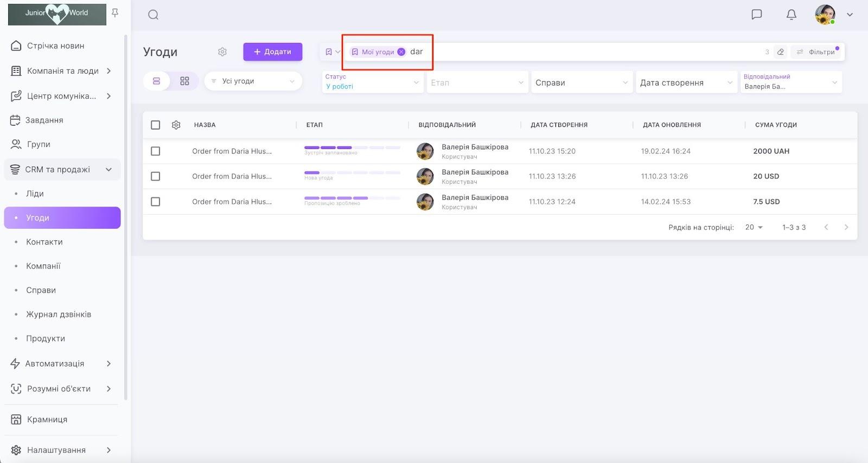Check the 2000 UAH deal row
Screen dimensions: 868x463
(156, 151)
